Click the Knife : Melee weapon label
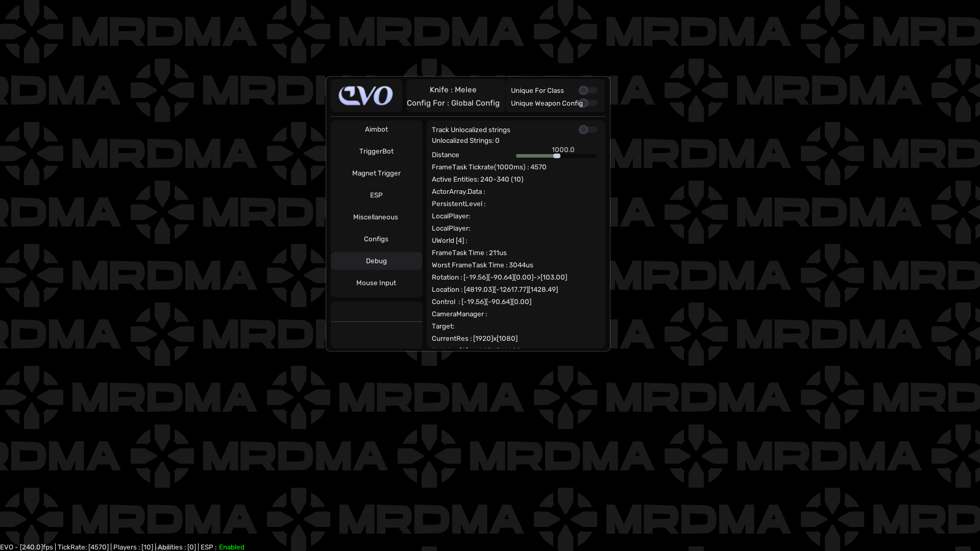The image size is (980, 551). (x=453, y=90)
